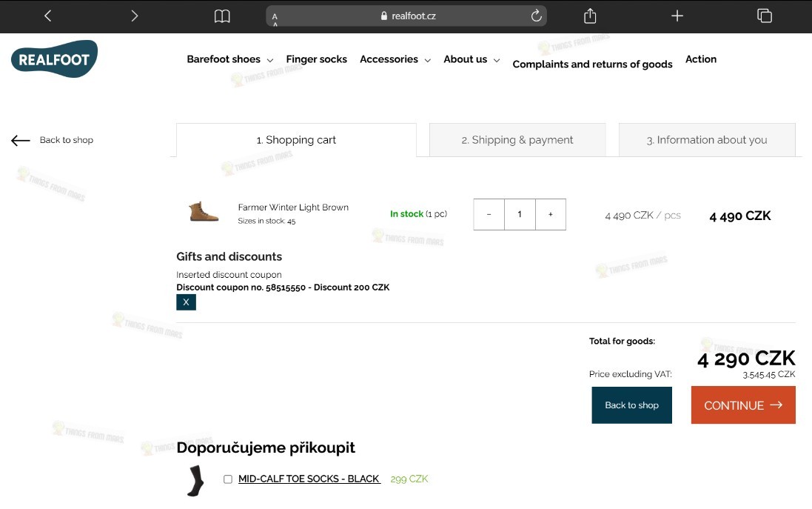
Task: Click the dark blue Back to shop button
Action: [x=632, y=405]
